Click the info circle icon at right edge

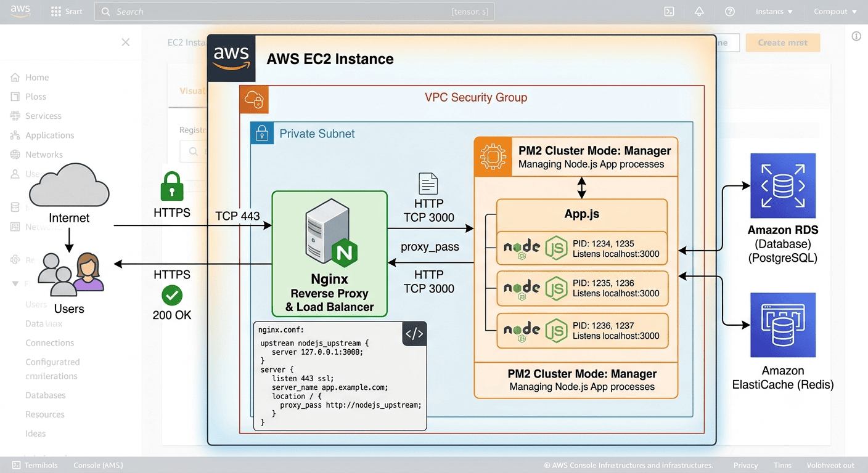(x=856, y=36)
